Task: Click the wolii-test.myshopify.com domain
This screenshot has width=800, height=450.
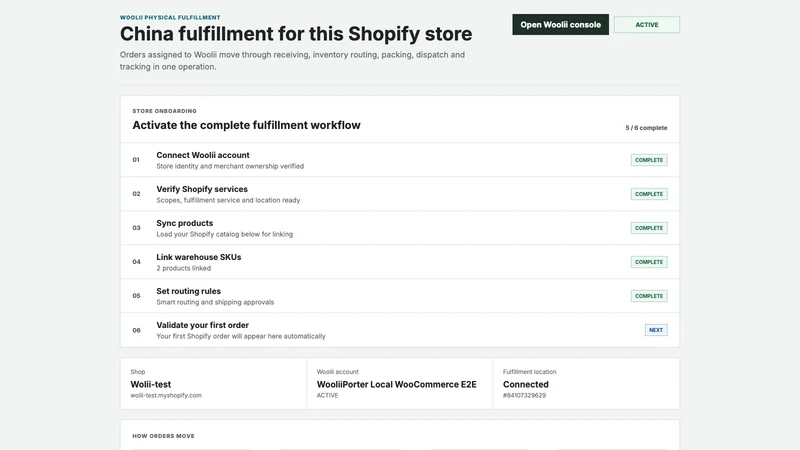Action: click(x=166, y=395)
